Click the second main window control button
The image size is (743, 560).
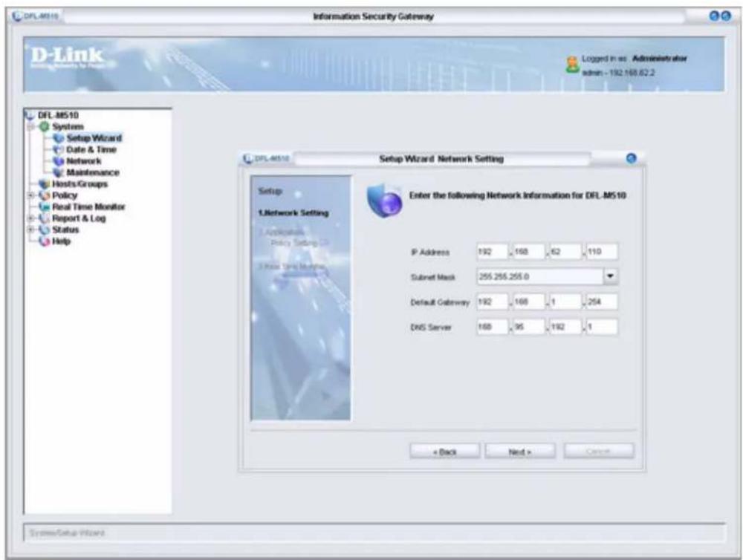point(725,16)
